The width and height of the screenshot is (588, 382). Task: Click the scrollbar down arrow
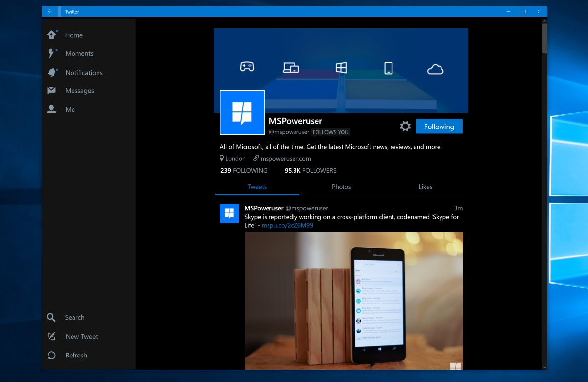tap(544, 367)
